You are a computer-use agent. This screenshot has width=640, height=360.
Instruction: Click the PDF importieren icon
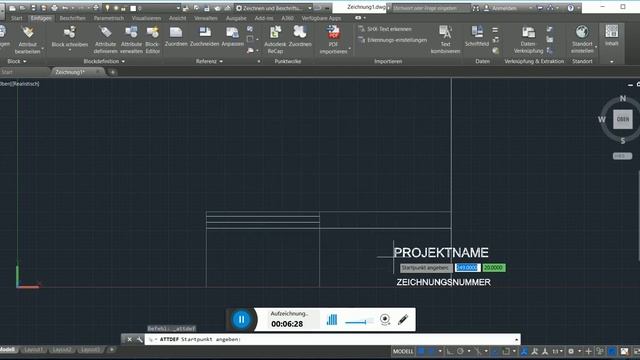(x=333, y=32)
